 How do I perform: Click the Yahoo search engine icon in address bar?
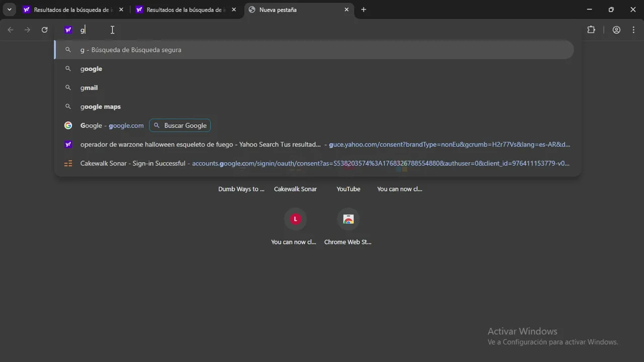pyautogui.click(x=68, y=30)
